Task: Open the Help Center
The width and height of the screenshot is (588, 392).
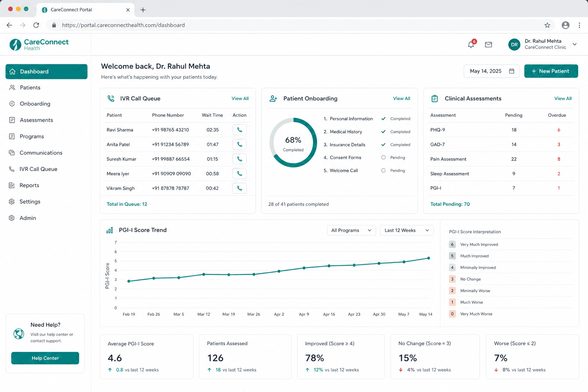Action: [45, 358]
